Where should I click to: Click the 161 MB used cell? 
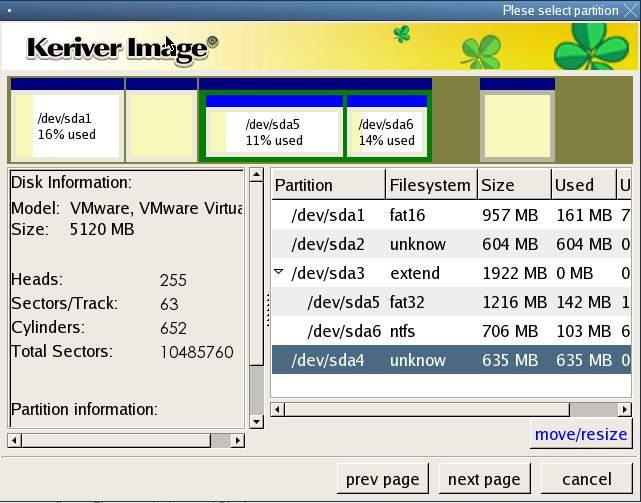[x=584, y=215]
